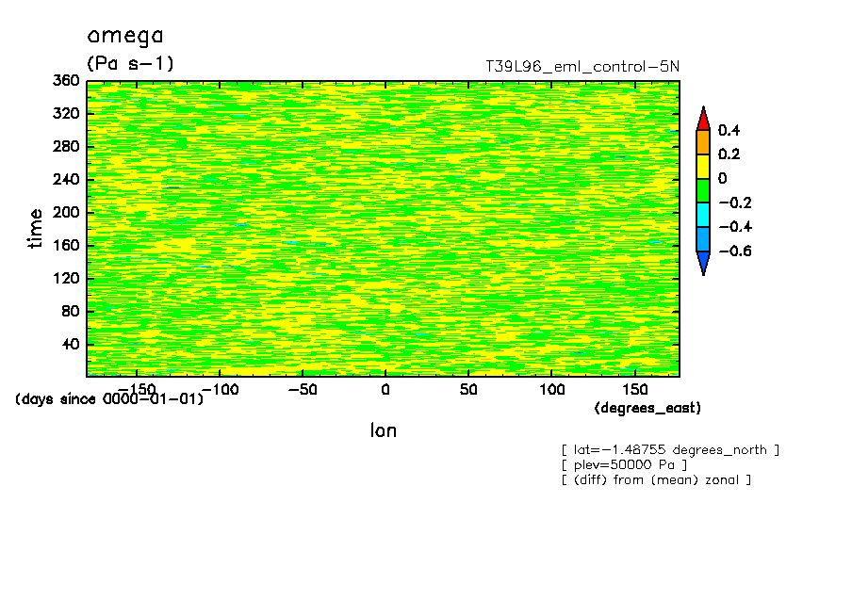Image resolution: width=852 pixels, height=616 pixels.
Task: Click the T39L96_eml_control-5N label
Action: tap(582, 67)
